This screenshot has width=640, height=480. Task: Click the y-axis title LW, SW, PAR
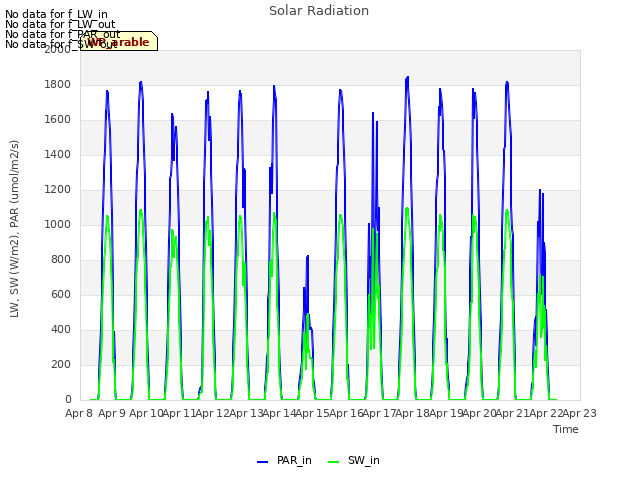coord(14,229)
